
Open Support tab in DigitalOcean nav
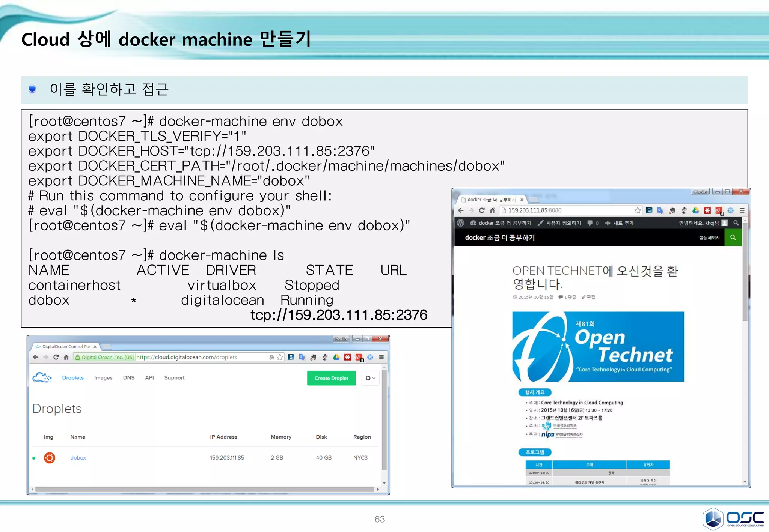coord(174,377)
